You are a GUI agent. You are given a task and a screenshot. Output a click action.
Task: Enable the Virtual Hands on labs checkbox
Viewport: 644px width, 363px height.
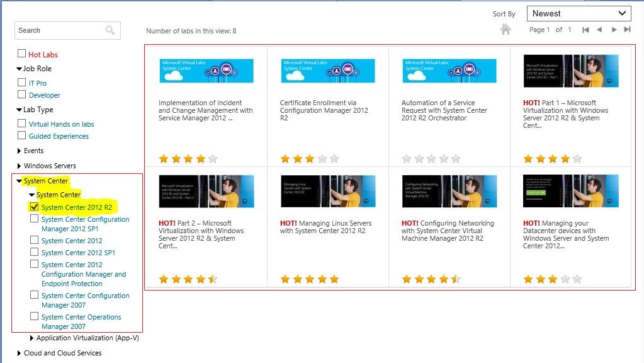(22, 124)
